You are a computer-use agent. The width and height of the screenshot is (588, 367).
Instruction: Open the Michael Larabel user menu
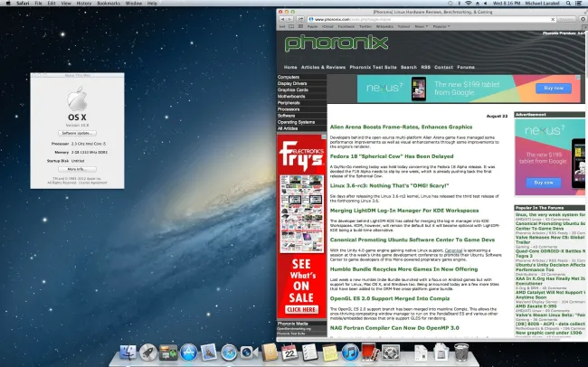(542, 3)
